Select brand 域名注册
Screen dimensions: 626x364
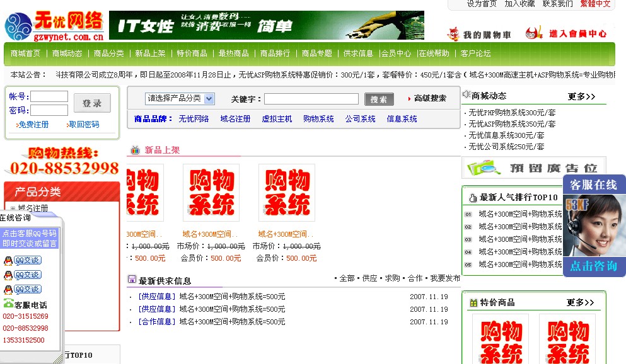click(235, 119)
